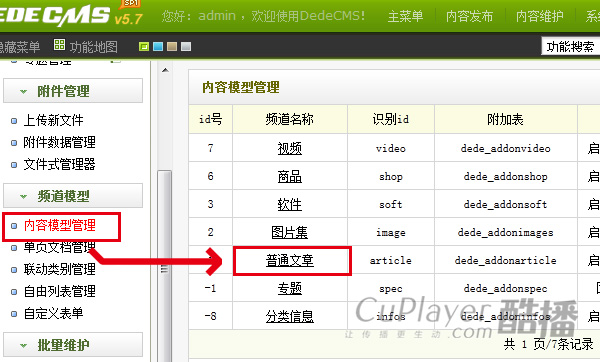
Task: Click the 频道名称 column header
Action: (290, 119)
